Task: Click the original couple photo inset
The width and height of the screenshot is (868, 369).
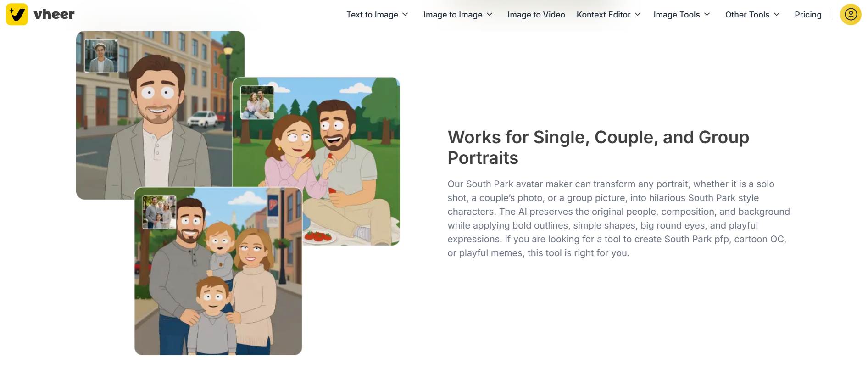Action: point(257,102)
